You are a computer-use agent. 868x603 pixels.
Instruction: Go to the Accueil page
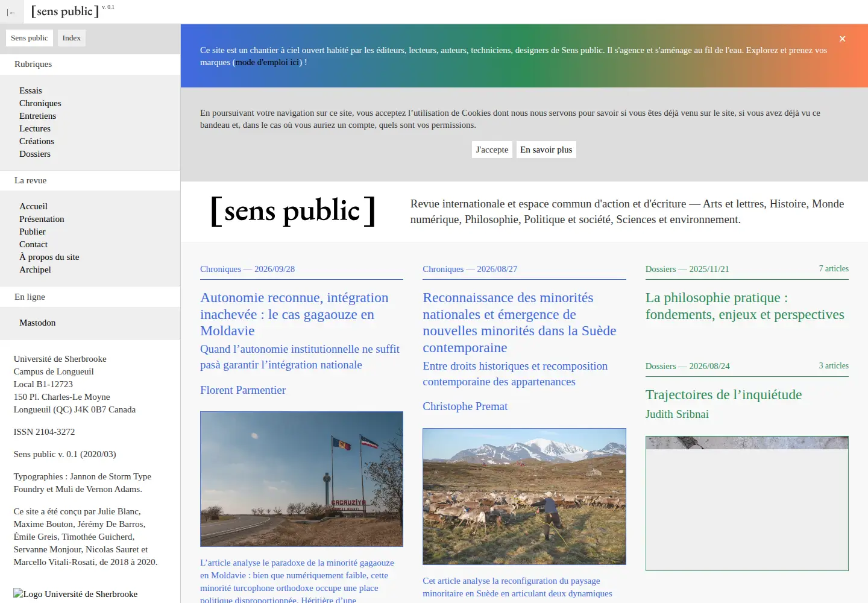pyautogui.click(x=33, y=206)
